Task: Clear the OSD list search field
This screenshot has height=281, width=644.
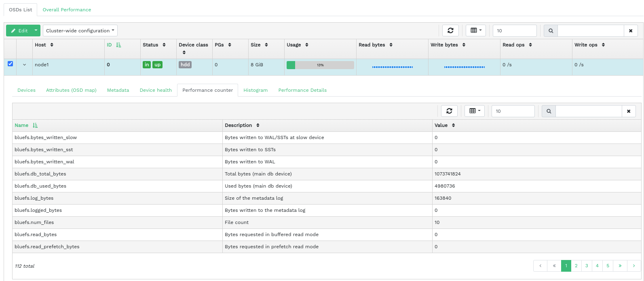Action: (631, 31)
